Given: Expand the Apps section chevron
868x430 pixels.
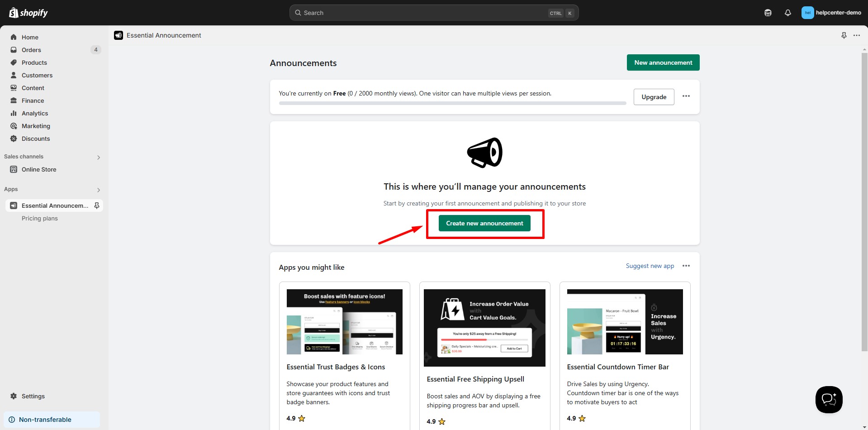Looking at the screenshot, I should pos(99,190).
